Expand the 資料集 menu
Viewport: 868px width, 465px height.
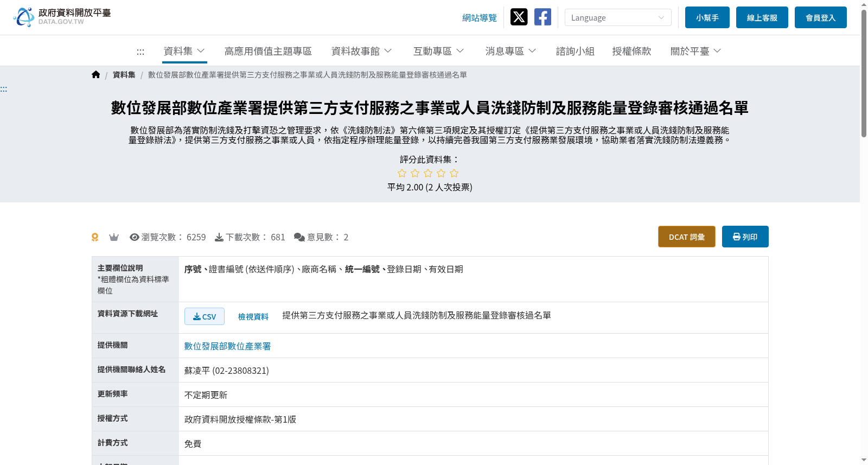(184, 51)
